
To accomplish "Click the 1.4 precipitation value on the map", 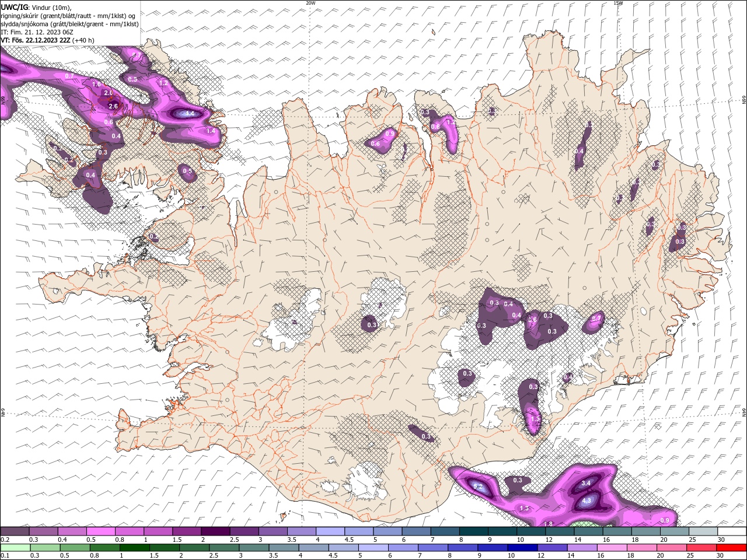I will point(211,131).
